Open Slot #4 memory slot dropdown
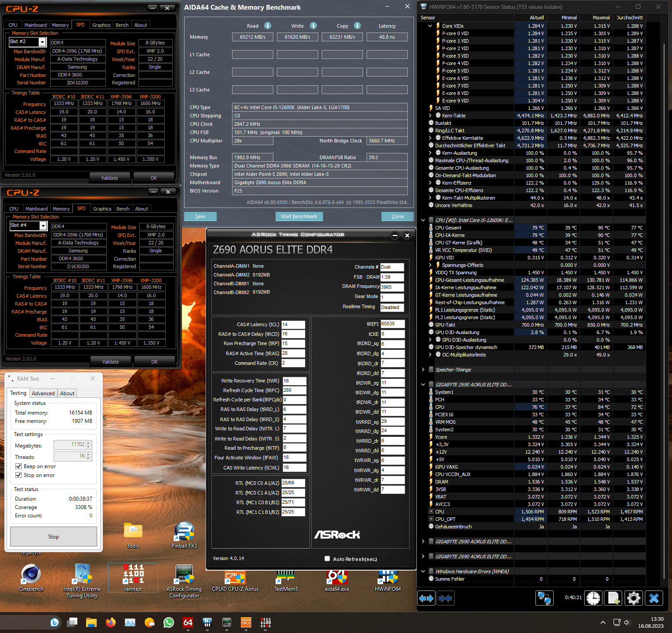Image resolution: width=672 pixels, height=633 pixels. (43, 226)
